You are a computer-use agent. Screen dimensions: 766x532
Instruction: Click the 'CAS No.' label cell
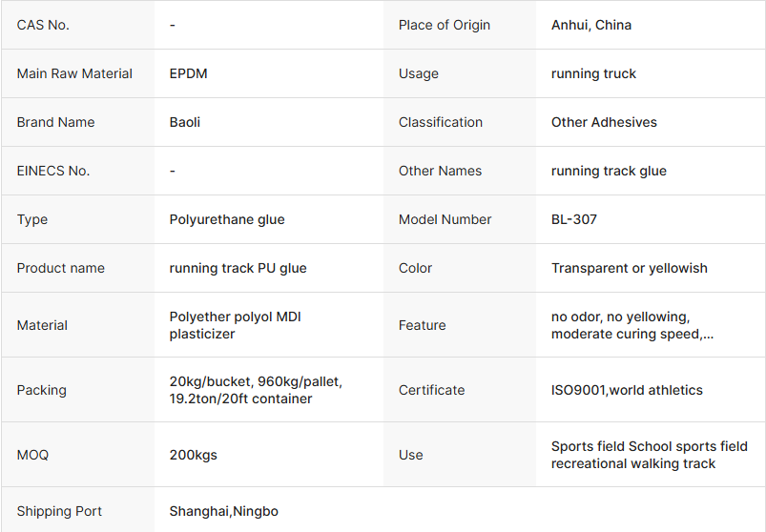click(x=43, y=25)
